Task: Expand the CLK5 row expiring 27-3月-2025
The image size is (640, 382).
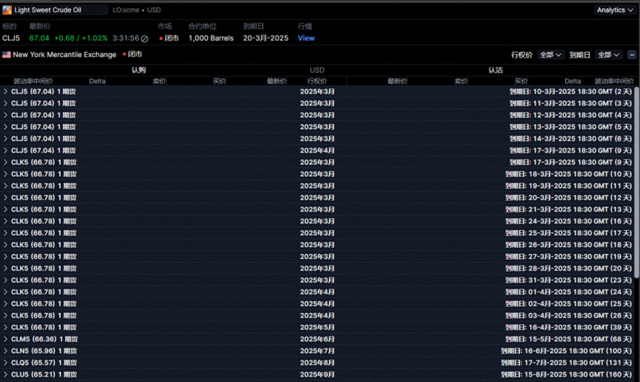Action: coord(5,257)
